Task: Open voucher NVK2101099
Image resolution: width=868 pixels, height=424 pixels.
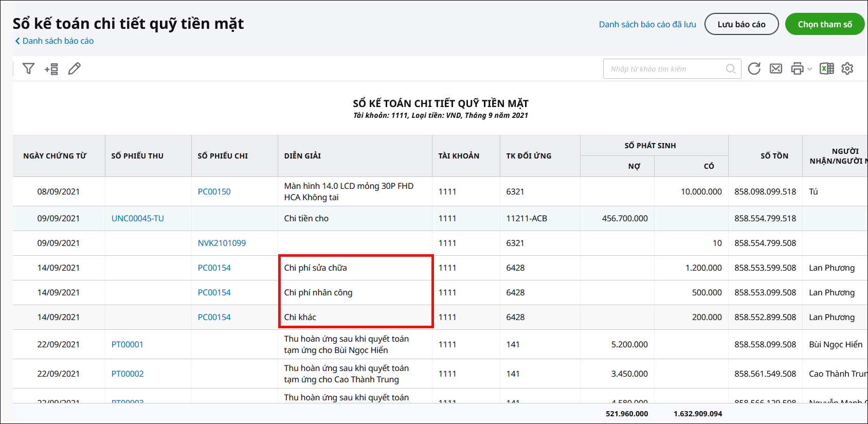Action: [x=222, y=243]
